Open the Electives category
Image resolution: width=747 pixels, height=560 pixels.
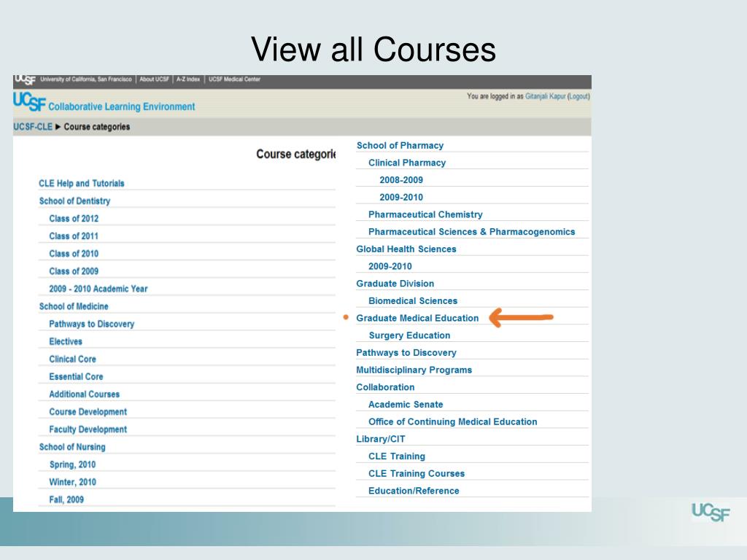pos(66,342)
